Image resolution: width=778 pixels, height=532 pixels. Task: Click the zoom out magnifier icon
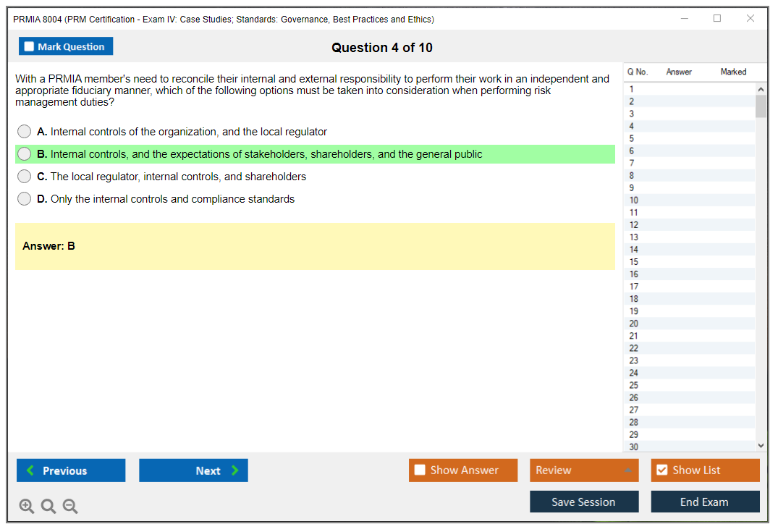(70, 507)
